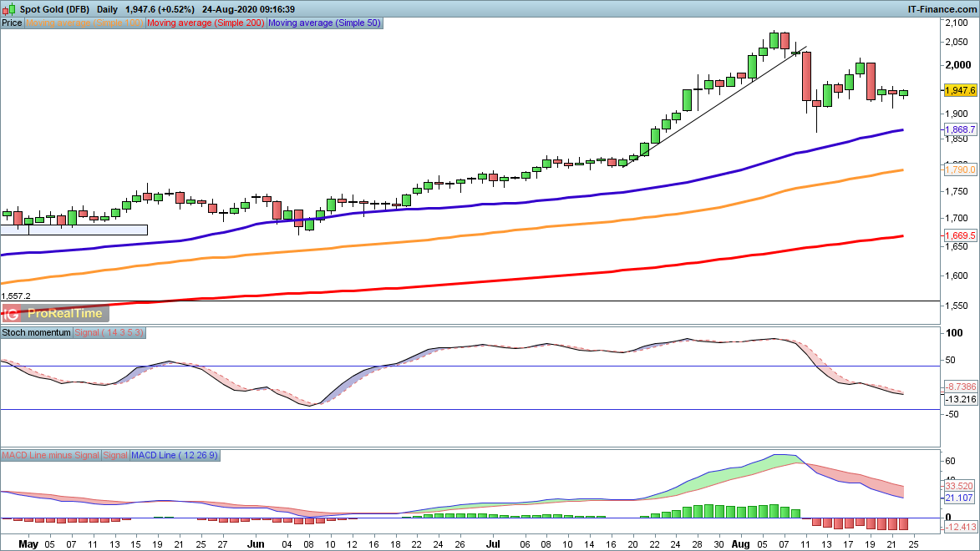
Task: Select the Moving average (Simple 200) label
Action: pos(206,23)
